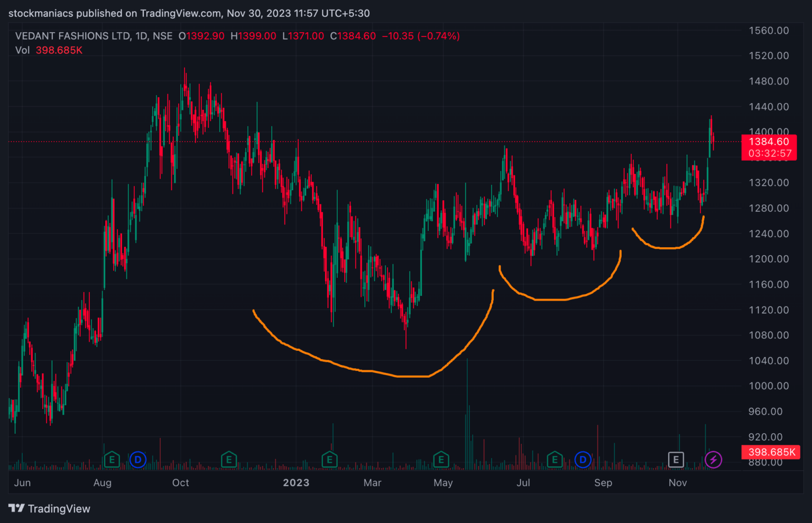Viewport: 812px width, 523px height.
Task: Click the earnings marker below August
Action: [x=112, y=460]
